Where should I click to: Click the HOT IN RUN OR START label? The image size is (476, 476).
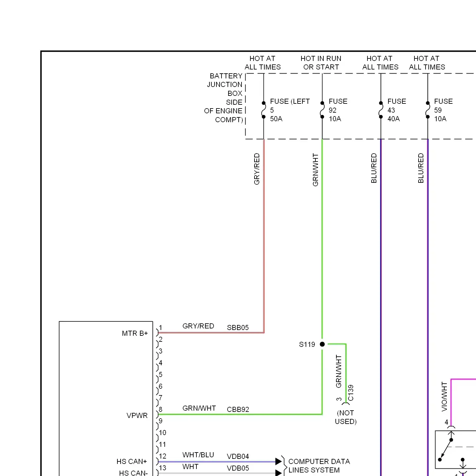[321, 63]
